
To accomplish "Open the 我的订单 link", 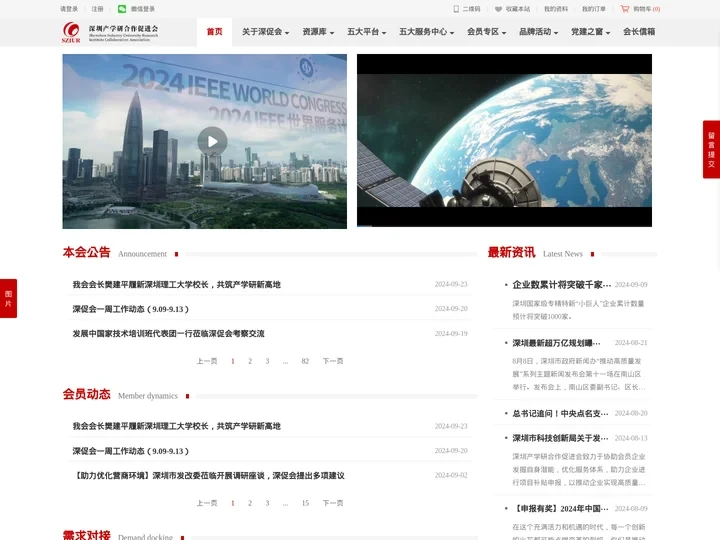I will pyautogui.click(x=594, y=9).
